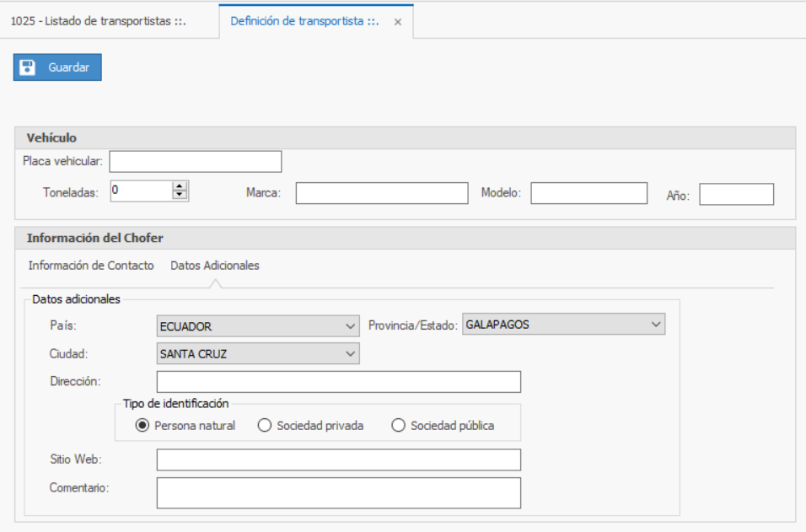806x532 pixels.
Task: Open the País dropdown list
Action: pos(351,326)
